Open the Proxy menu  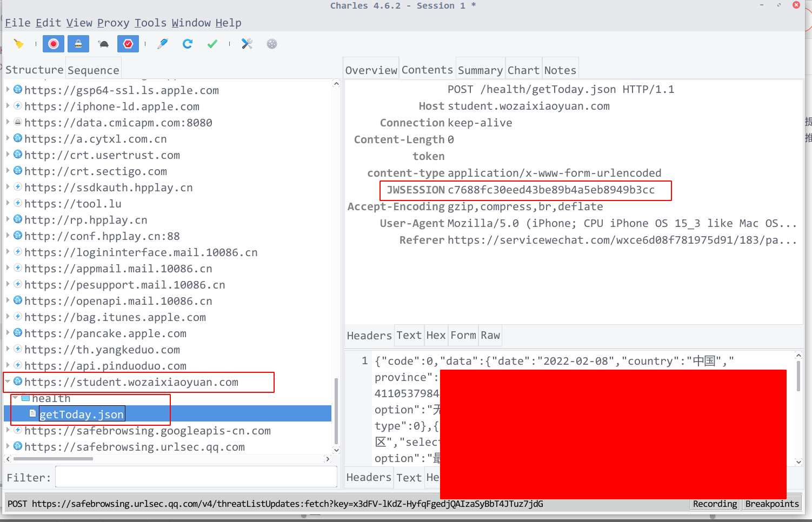click(114, 23)
